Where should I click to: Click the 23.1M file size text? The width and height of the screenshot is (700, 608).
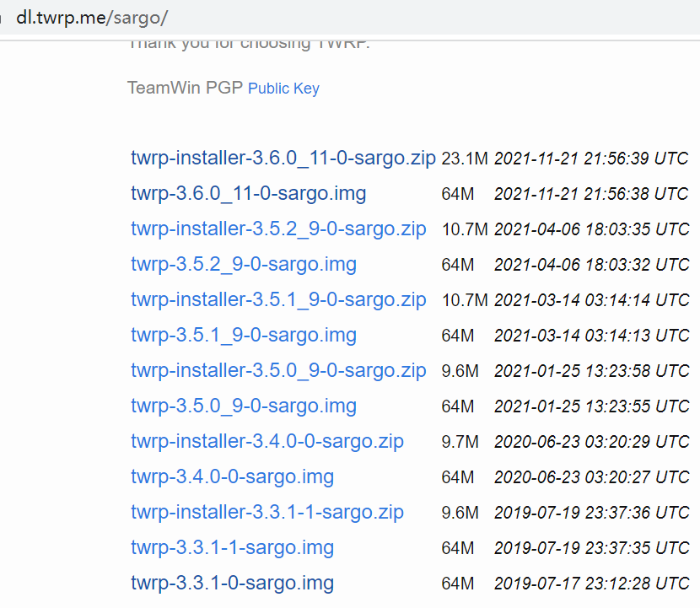tap(465, 159)
